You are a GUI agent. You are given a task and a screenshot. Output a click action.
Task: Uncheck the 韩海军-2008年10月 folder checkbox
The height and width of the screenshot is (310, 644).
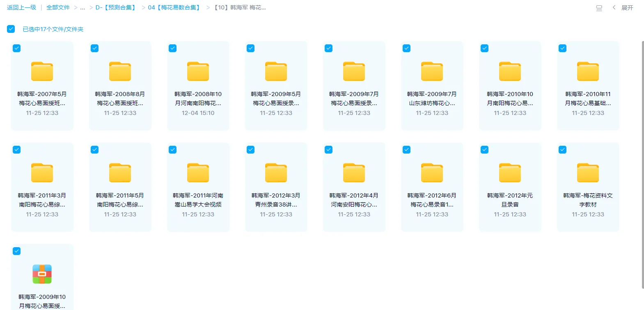click(x=172, y=48)
